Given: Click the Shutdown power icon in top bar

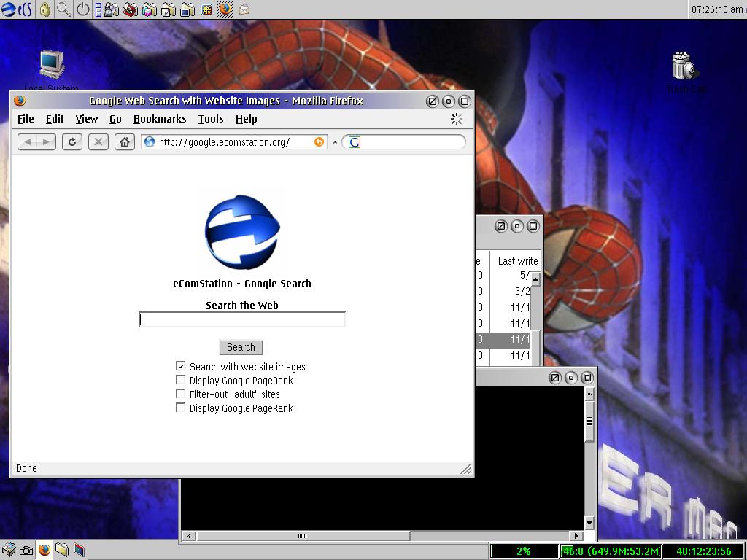Looking at the screenshot, I should click(x=83, y=9).
